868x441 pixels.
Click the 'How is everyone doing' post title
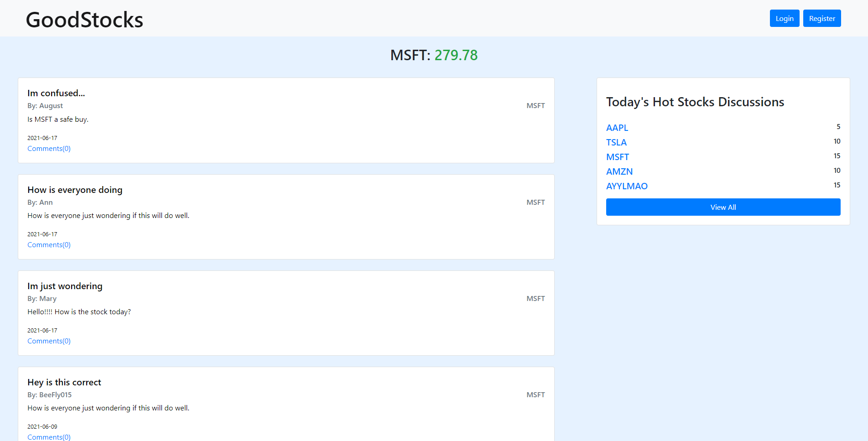coord(75,190)
